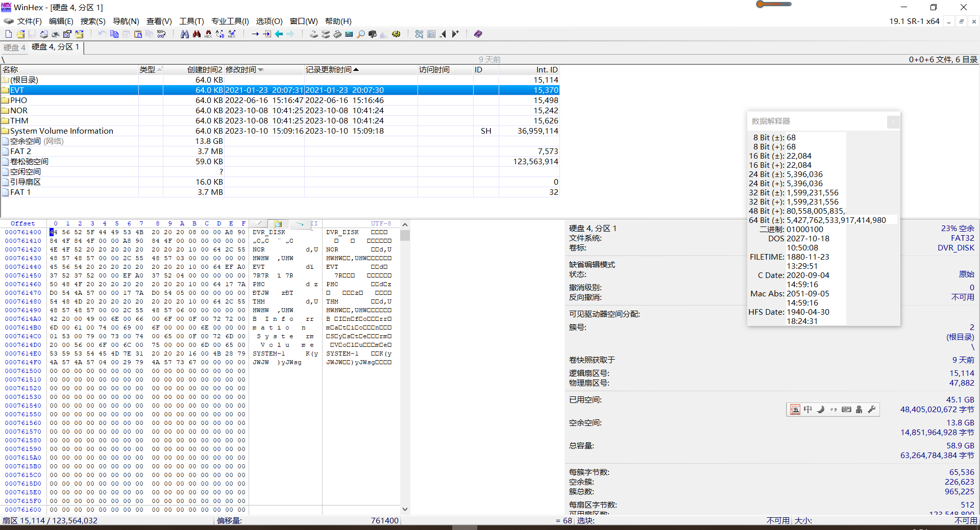Open the Properties icon with checklist
This screenshot has height=530, width=980.
(67, 34)
